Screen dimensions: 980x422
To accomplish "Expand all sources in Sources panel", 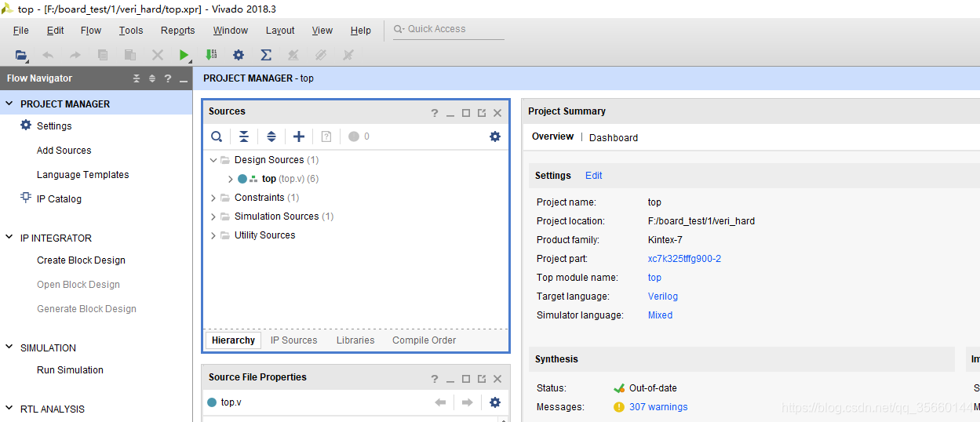I will [x=271, y=136].
